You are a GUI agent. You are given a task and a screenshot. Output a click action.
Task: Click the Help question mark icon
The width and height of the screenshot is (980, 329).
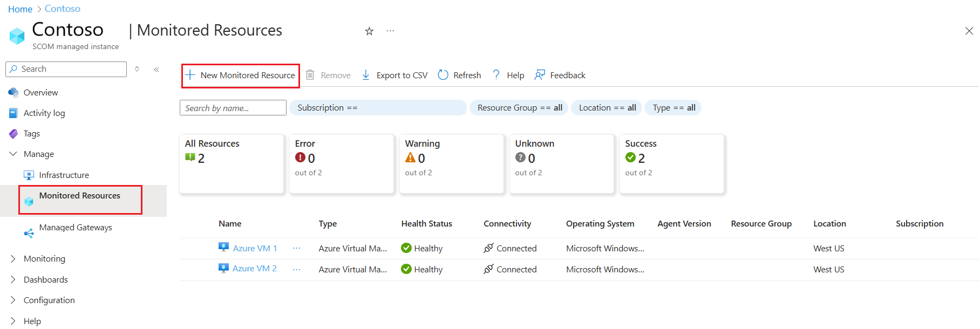[x=496, y=75]
